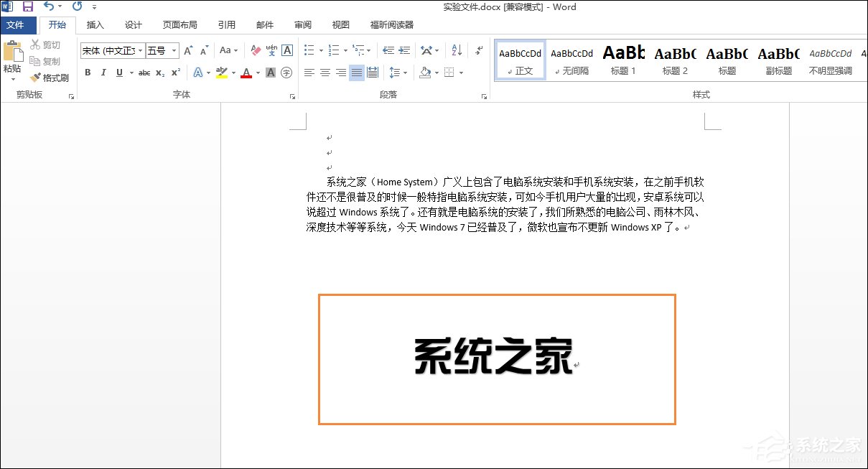Open the 文件 menu
This screenshot has height=469, width=868.
(x=18, y=24)
